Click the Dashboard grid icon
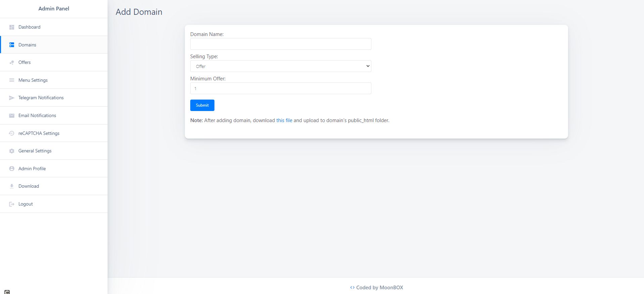Image resolution: width=644 pixels, height=294 pixels. pos(12,27)
